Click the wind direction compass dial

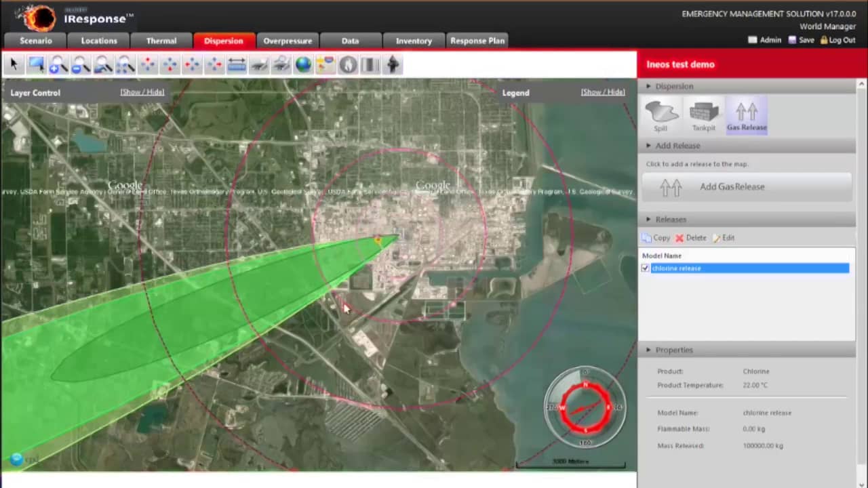pos(585,407)
